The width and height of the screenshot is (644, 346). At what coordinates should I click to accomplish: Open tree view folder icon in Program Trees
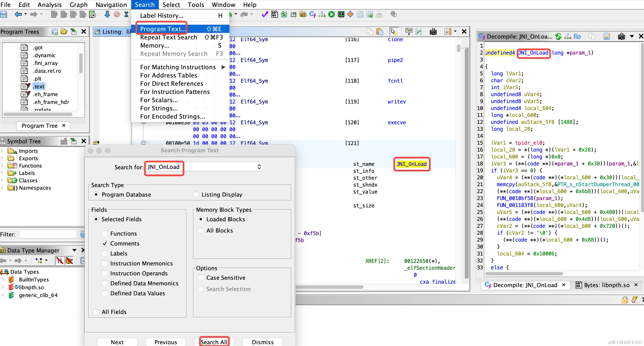pyautogui.click(x=64, y=32)
